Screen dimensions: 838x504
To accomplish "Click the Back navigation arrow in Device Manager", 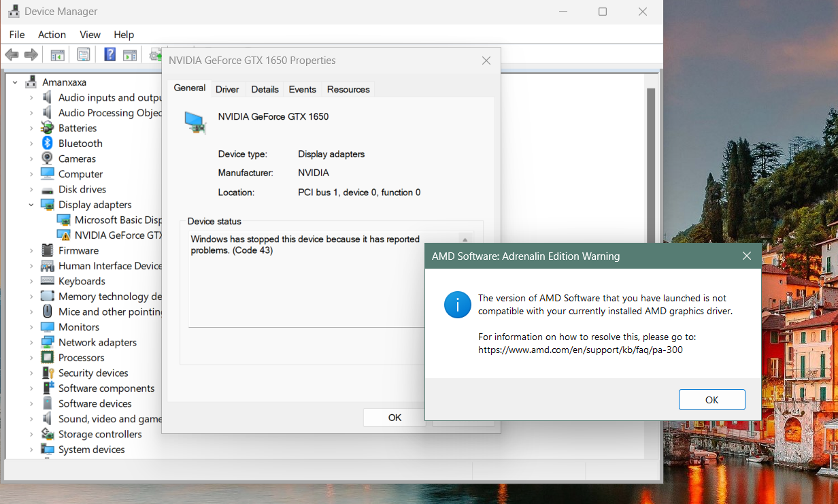I will (x=12, y=54).
